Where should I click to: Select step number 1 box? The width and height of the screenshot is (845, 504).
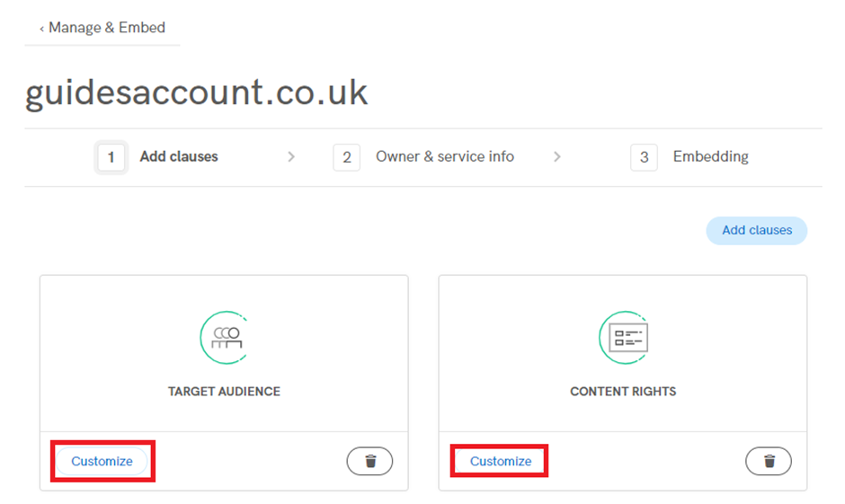(111, 157)
